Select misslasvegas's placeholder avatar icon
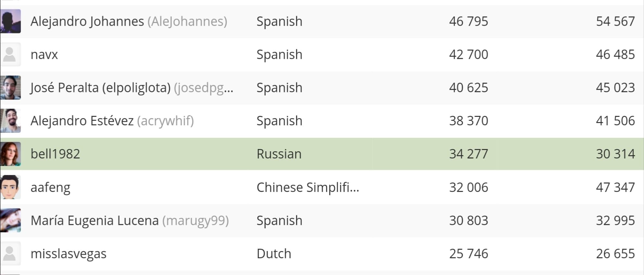Screen dimensions: 644x275 point(10,254)
